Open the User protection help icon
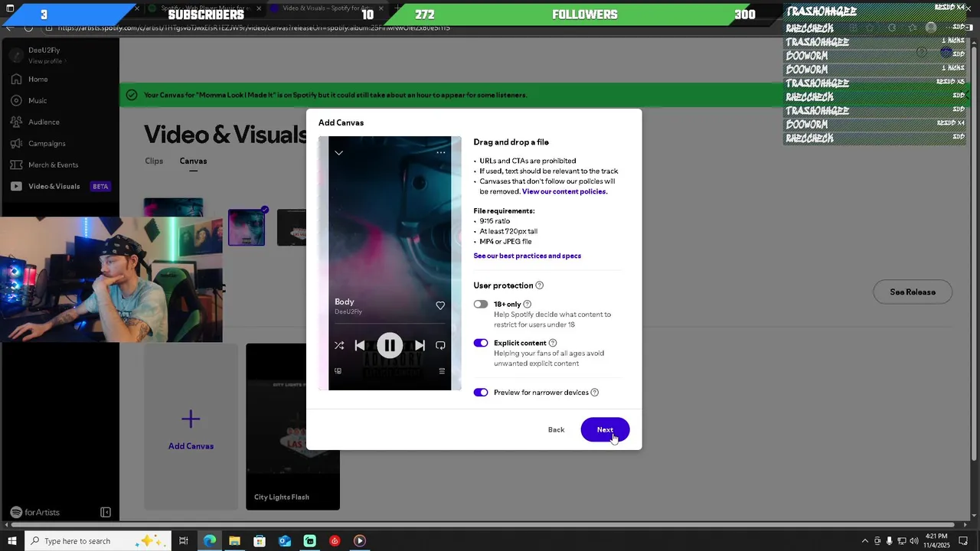The width and height of the screenshot is (980, 551). (540, 285)
